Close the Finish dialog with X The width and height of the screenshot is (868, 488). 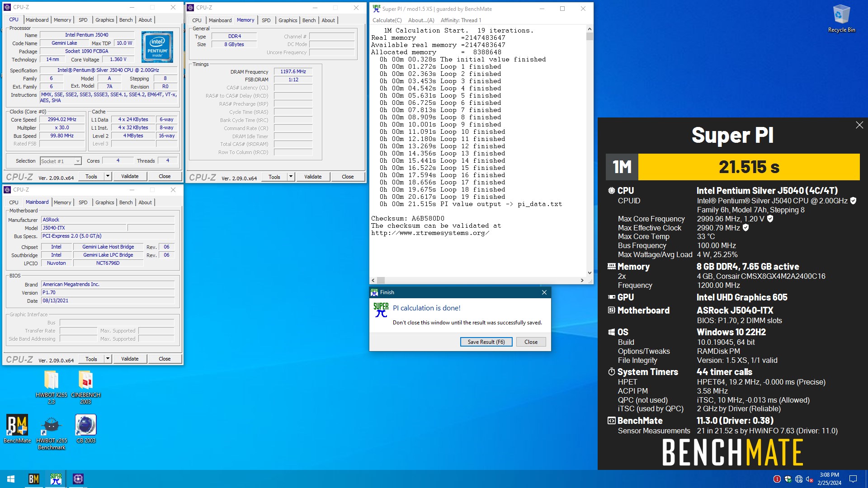click(544, 292)
